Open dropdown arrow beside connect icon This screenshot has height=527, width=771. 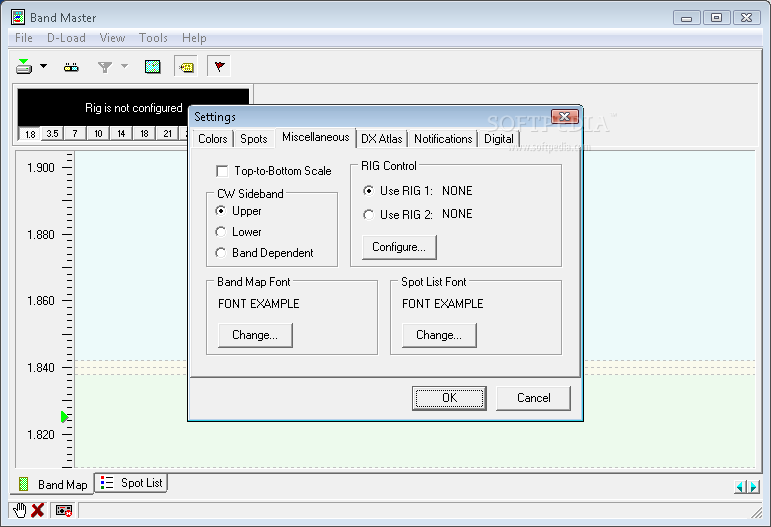[x=43, y=66]
